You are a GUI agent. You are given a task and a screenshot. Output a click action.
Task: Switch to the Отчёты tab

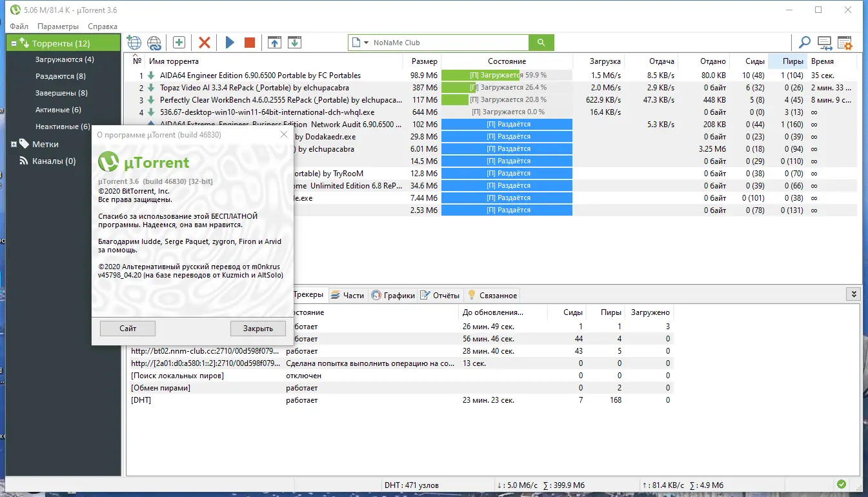(440, 295)
